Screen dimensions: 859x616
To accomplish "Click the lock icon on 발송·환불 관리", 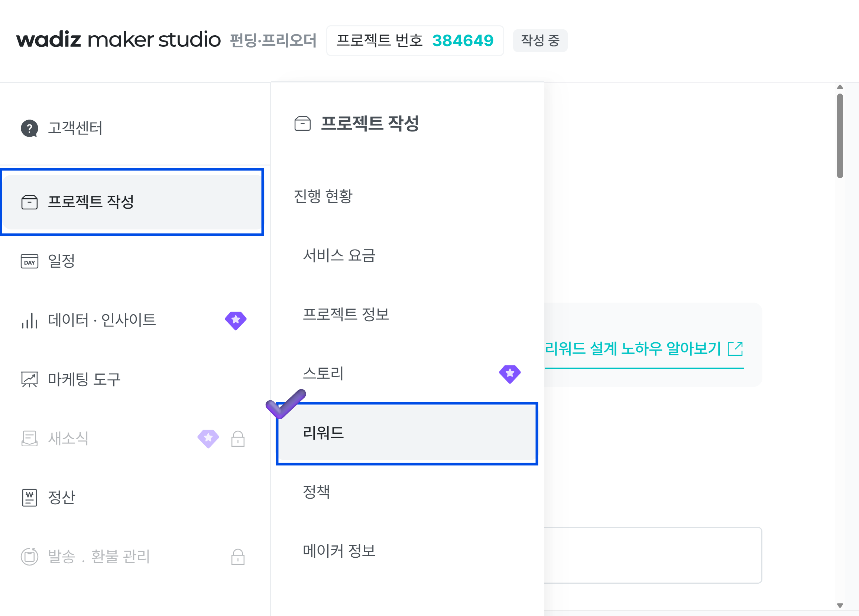I will (238, 557).
